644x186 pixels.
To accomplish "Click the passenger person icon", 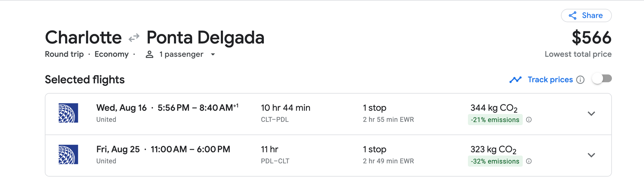I will coord(149,54).
